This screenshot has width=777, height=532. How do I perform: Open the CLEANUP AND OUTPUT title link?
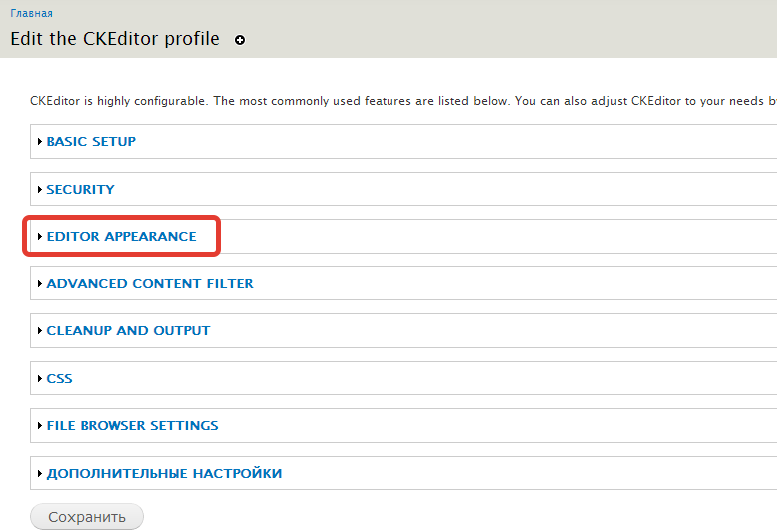(128, 331)
